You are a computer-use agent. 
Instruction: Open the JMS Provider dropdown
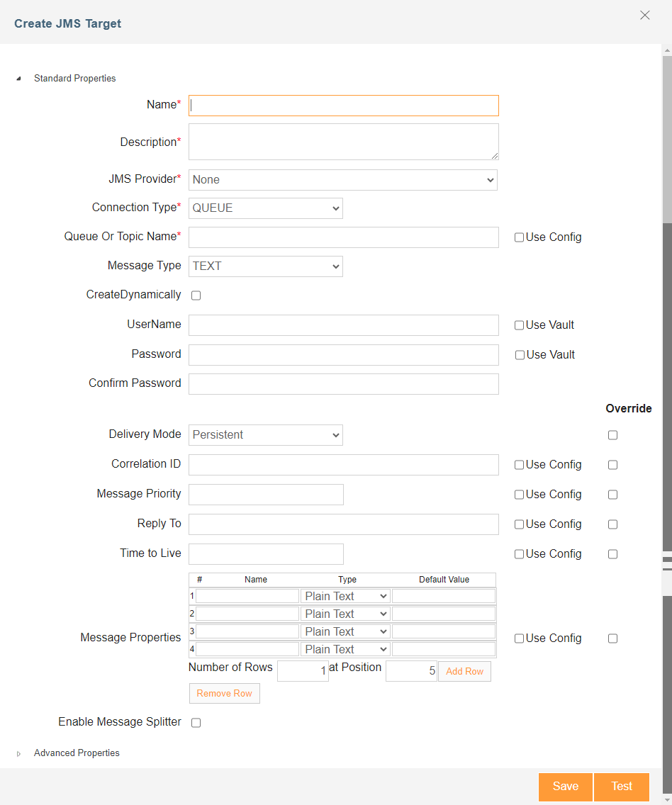coord(343,180)
